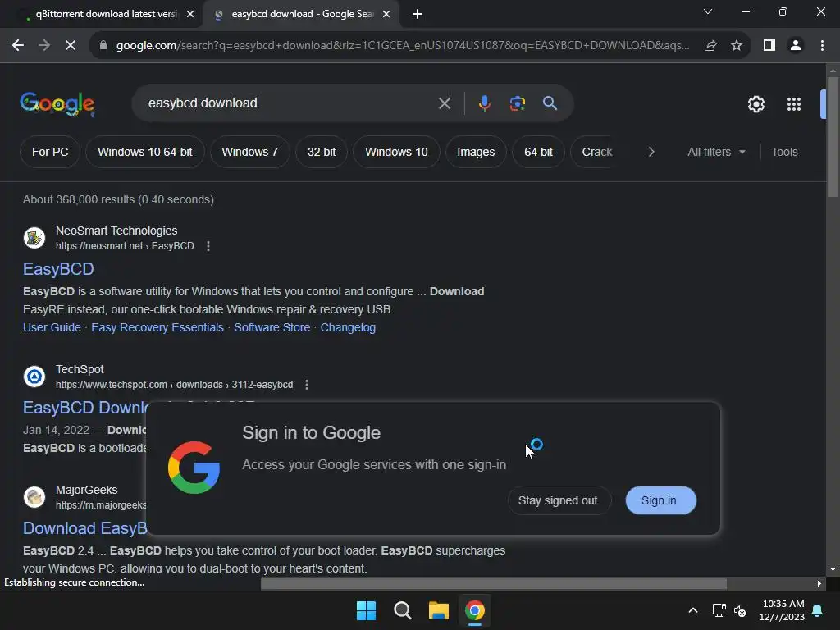Clear search box with X icon

[444, 103]
